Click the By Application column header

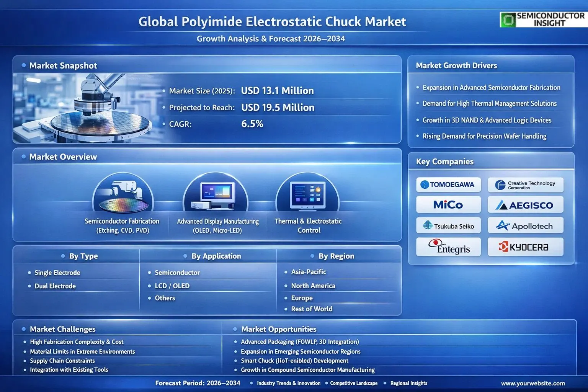tap(216, 256)
